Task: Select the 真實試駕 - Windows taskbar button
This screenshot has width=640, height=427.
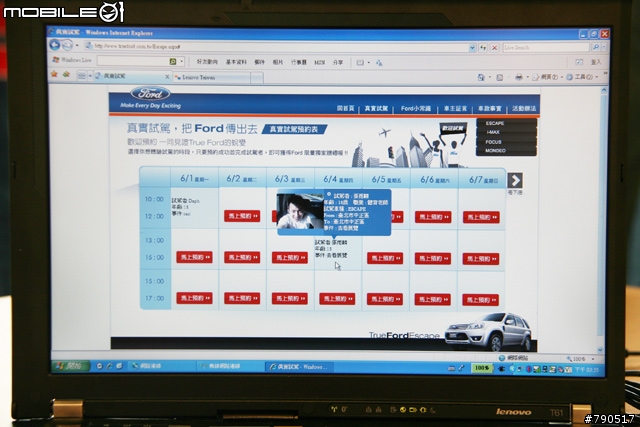Action: pos(299,367)
